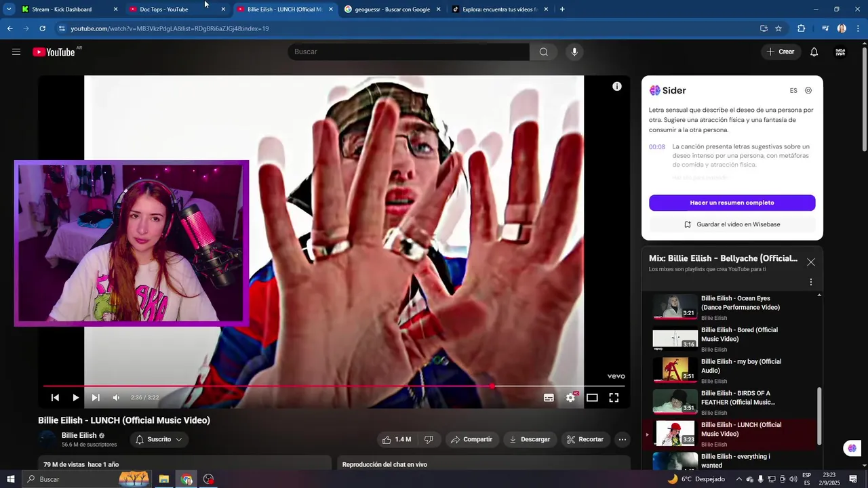
Task: Close the Billie Eilish LUNCH tab
Action: (331, 9)
